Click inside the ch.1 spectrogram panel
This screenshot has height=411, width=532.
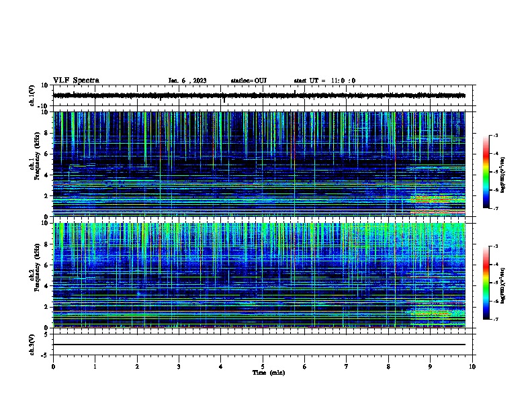click(x=259, y=164)
